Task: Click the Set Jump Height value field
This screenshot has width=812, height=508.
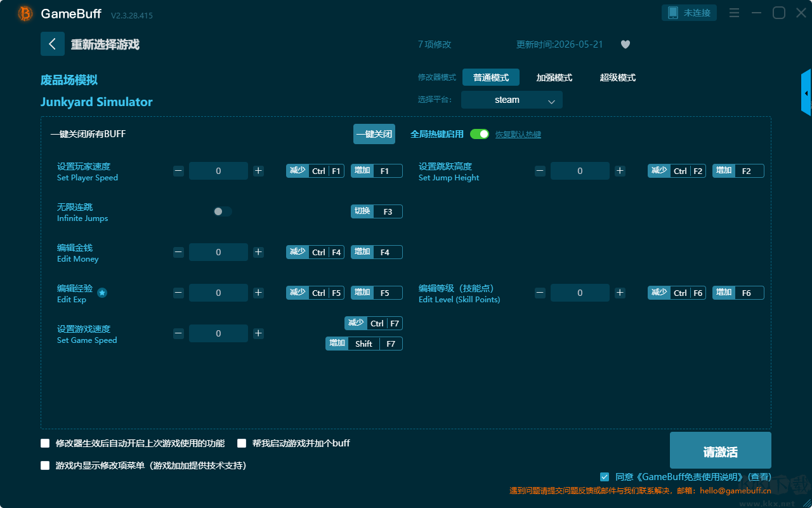Action: (580, 171)
